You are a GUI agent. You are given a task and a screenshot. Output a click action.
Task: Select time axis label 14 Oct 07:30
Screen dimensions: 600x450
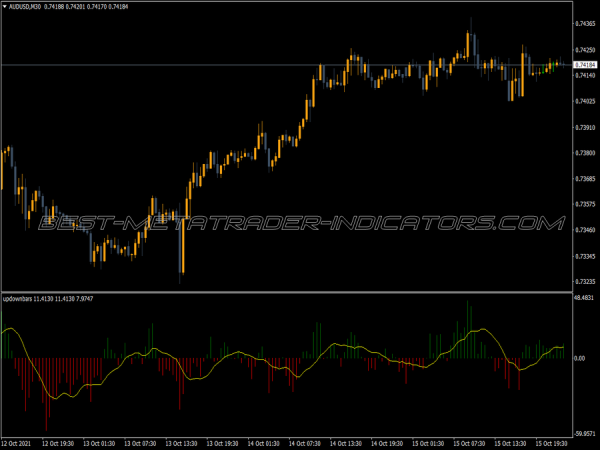(x=305, y=443)
